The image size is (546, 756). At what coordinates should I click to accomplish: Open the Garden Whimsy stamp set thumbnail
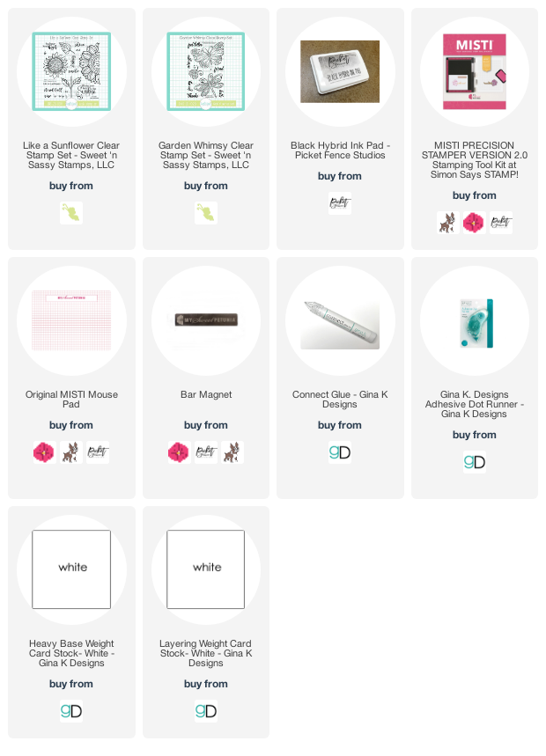[x=206, y=71]
